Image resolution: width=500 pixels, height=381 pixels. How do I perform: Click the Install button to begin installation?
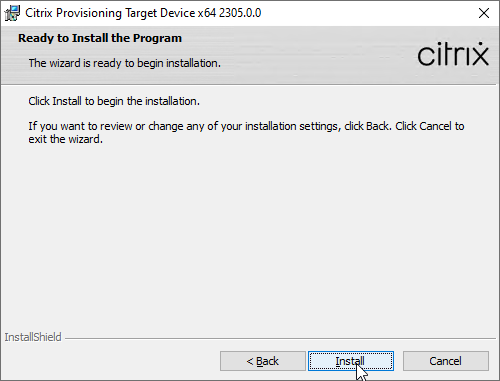[x=351, y=361]
